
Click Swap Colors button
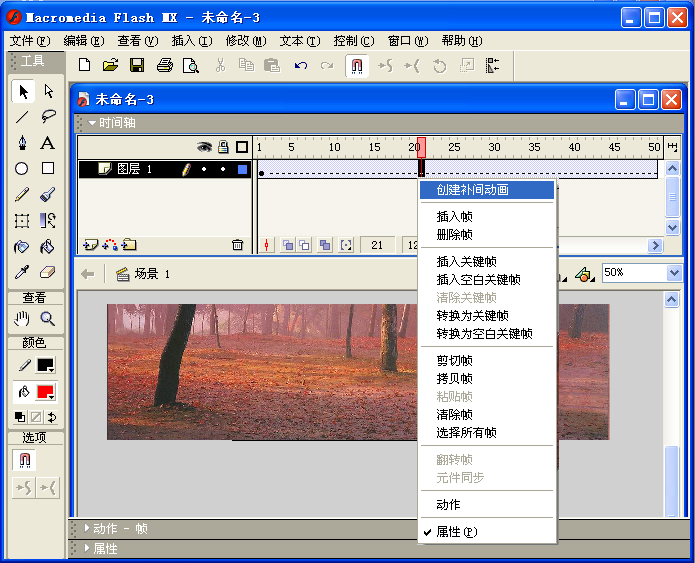click(x=52, y=417)
